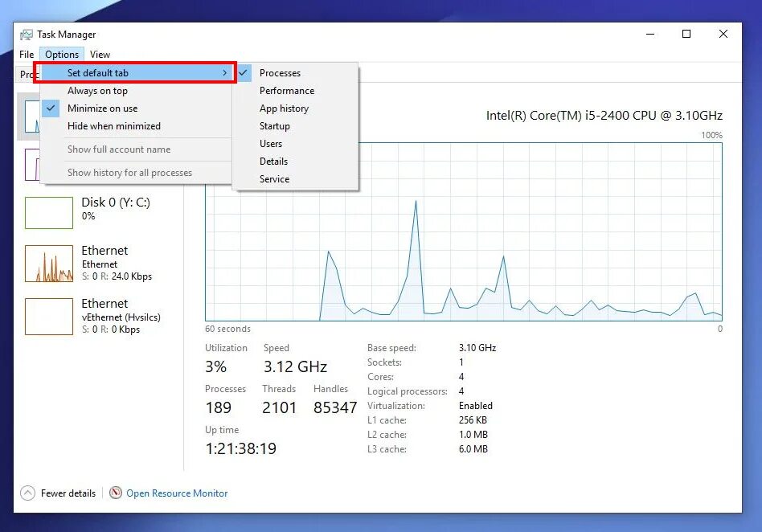Set Performance as default tab

296,91
